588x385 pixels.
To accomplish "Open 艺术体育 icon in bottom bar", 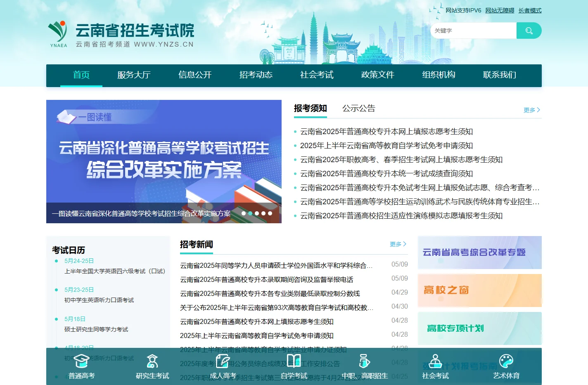I will tap(506, 366).
